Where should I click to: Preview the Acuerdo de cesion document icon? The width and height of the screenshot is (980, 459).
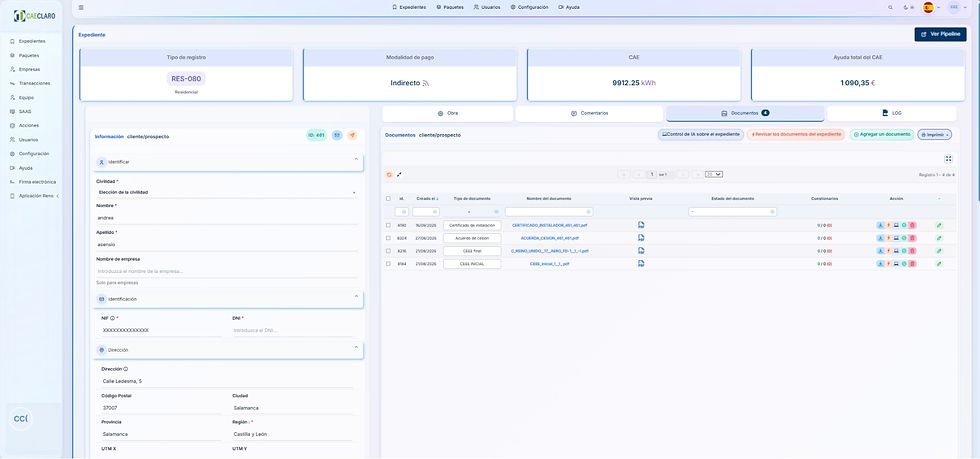pos(641,238)
